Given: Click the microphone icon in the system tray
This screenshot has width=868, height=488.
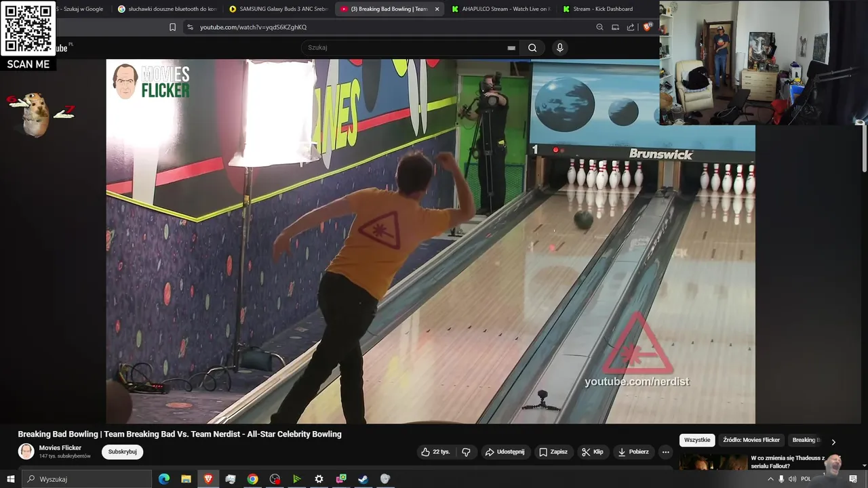Looking at the screenshot, I should (781, 479).
